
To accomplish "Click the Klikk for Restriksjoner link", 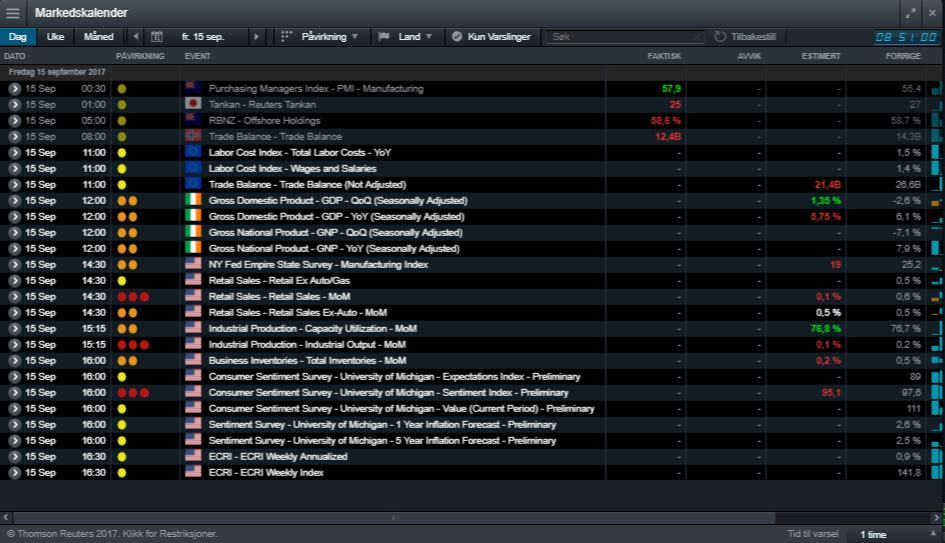I will pyautogui.click(x=171, y=534).
